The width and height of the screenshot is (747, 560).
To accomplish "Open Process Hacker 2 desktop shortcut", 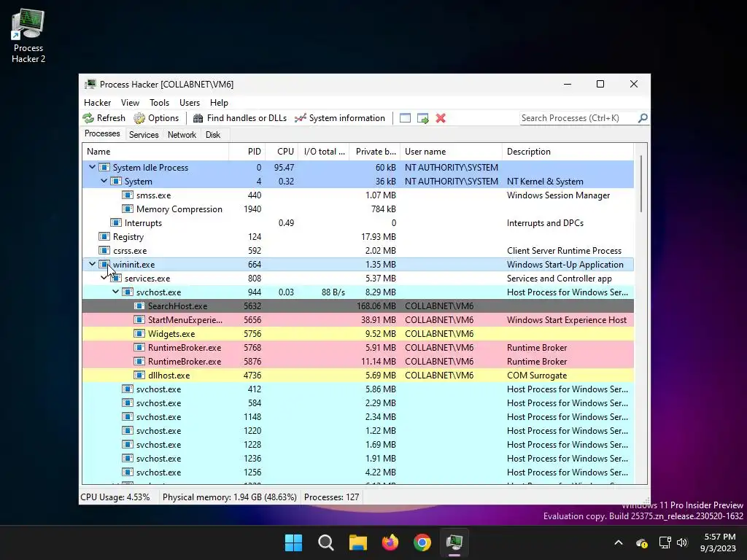I will coord(28,36).
